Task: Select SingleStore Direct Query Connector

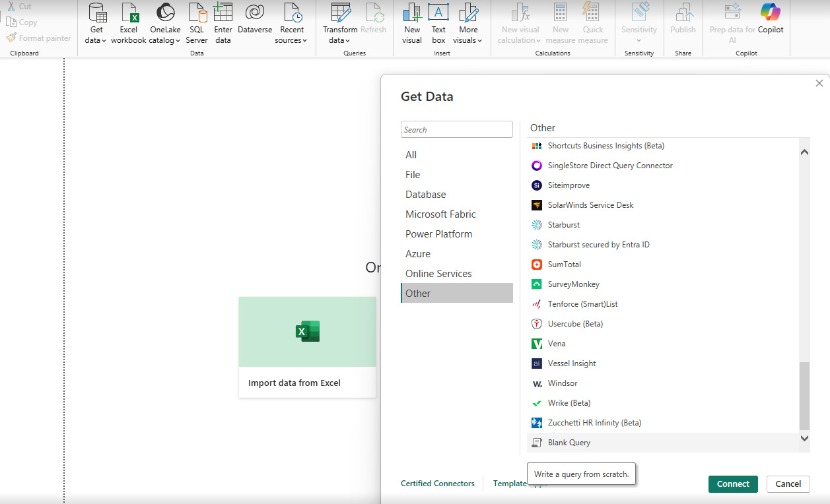Action: 663,166
